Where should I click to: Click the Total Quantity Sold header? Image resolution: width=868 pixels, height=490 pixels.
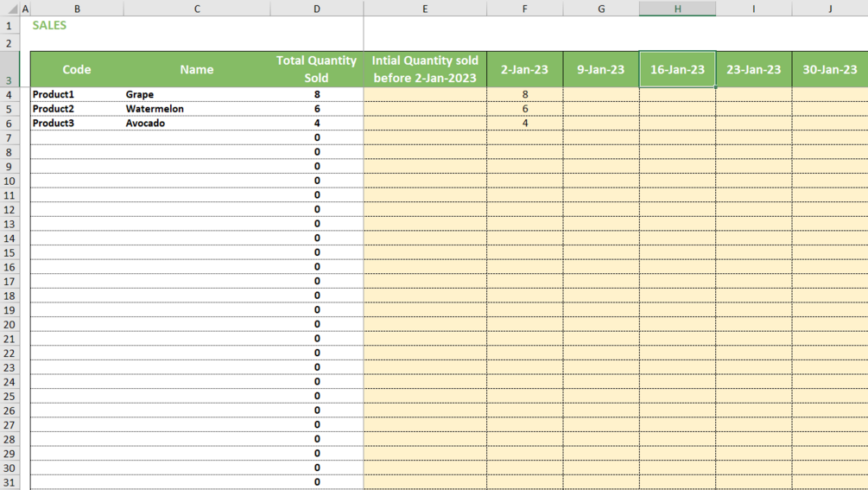tap(317, 69)
